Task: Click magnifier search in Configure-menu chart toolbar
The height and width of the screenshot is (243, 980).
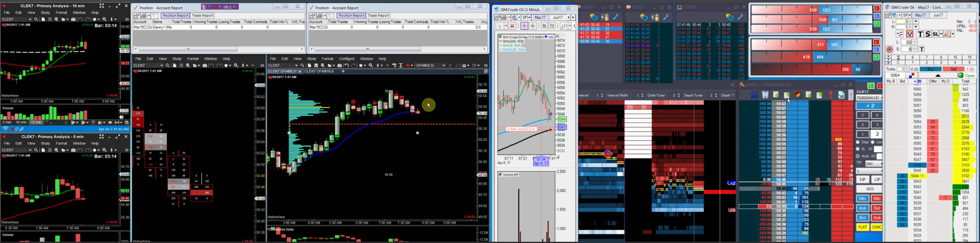Action: click(x=302, y=65)
